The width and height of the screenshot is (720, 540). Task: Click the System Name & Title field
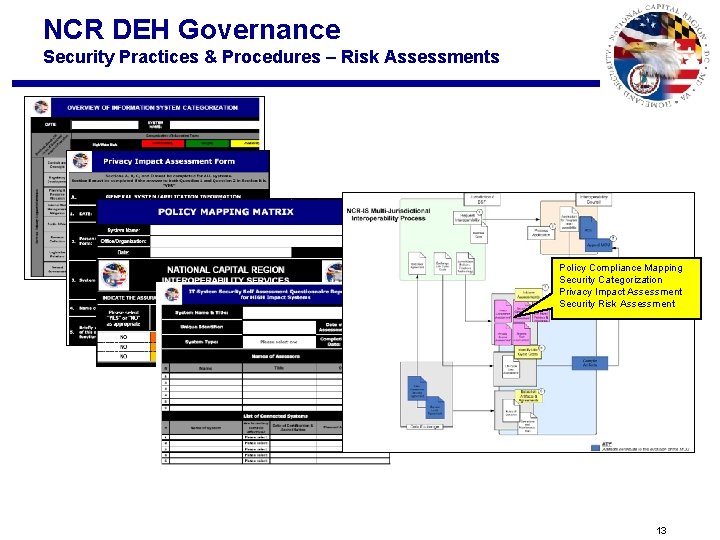click(292, 313)
